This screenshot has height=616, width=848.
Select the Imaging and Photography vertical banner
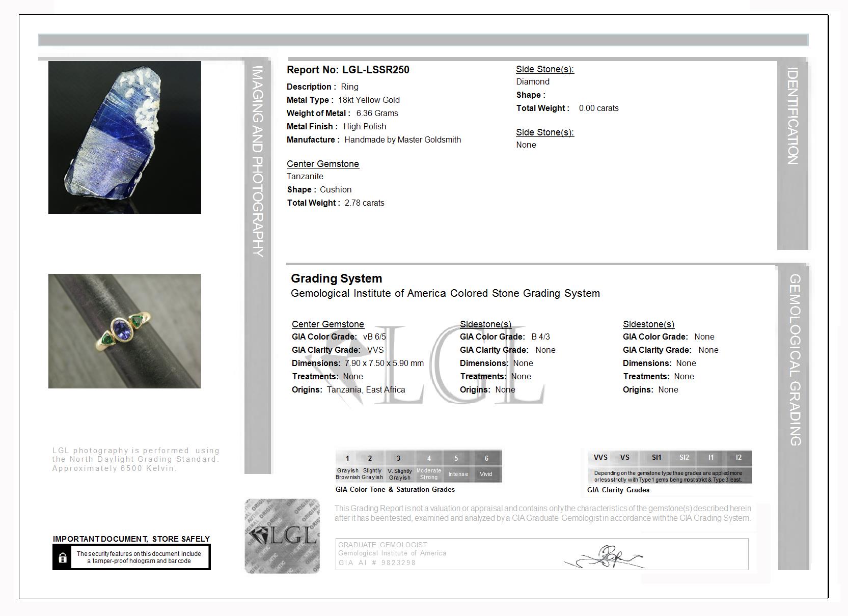(x=258, y=265)
